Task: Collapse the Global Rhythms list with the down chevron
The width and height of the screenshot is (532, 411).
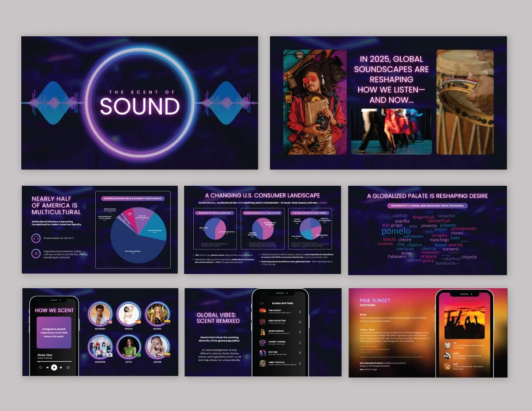Action: pyautogui.click(x=262, y=303)
